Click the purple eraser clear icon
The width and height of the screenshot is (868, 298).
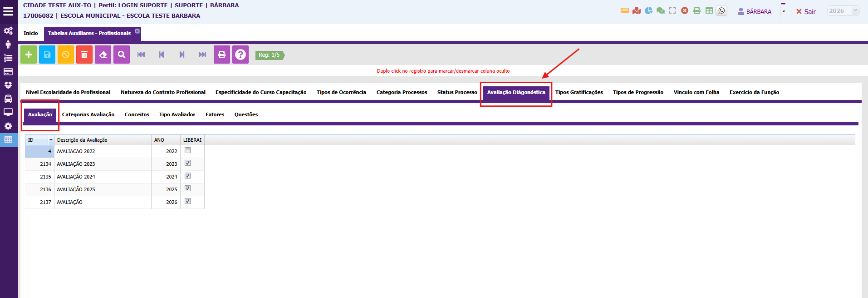[103, 55]
